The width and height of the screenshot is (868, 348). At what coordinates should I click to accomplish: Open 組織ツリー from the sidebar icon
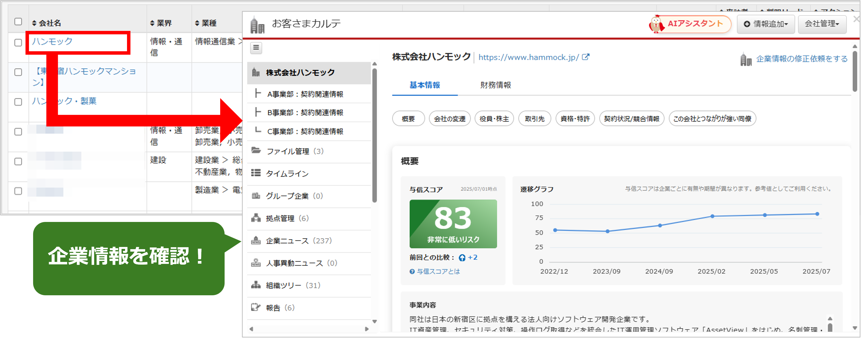pyautogui.click(x=256, y=285)
